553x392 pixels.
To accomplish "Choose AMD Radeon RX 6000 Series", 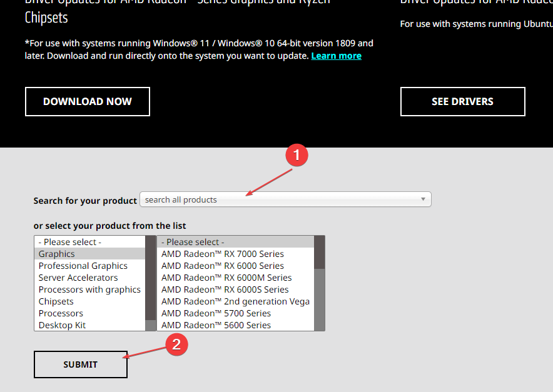I will pyautogui.click(x=235, y=266).
